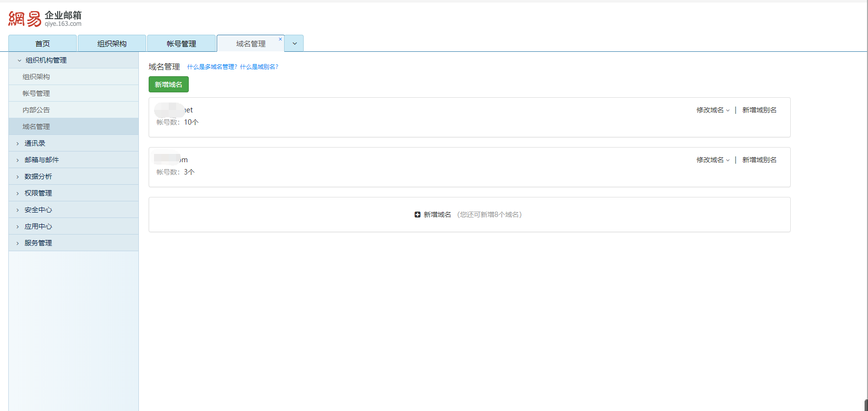Switch to the 首页 tab
Viewport: 868px width, 411px height.
43,43
